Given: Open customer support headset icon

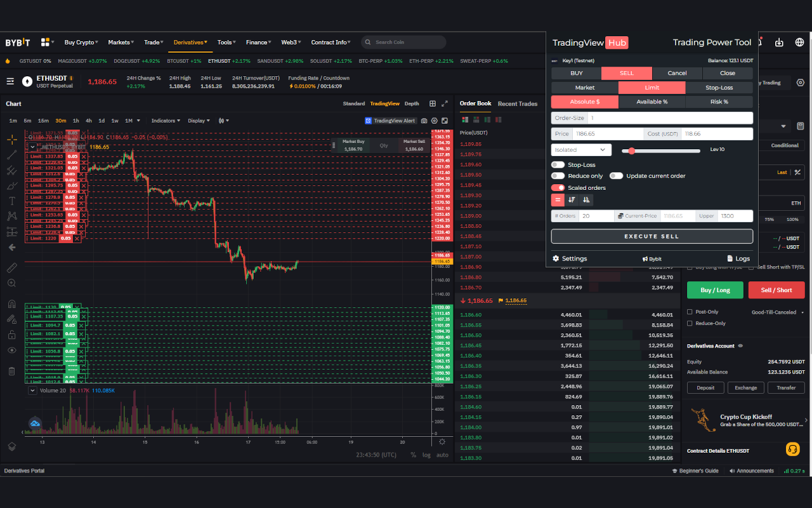Looking at the screenshot, I should [x=792, y=450].
